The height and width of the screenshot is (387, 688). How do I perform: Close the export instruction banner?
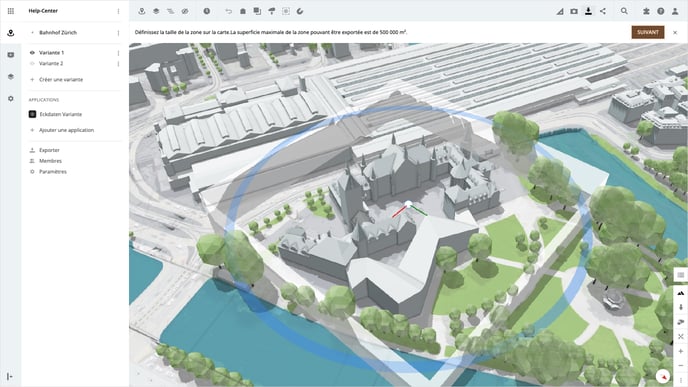tap(675, 32)
